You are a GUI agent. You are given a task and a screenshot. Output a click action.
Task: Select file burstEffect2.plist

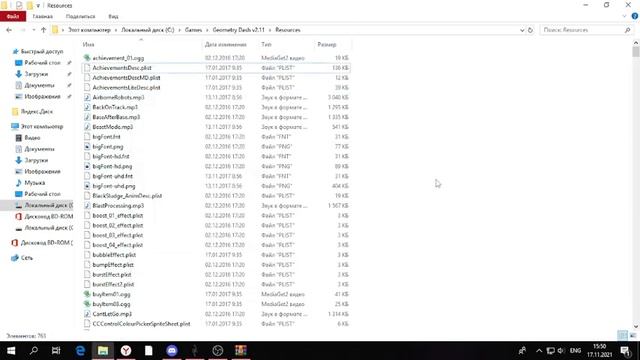point(113,284)
